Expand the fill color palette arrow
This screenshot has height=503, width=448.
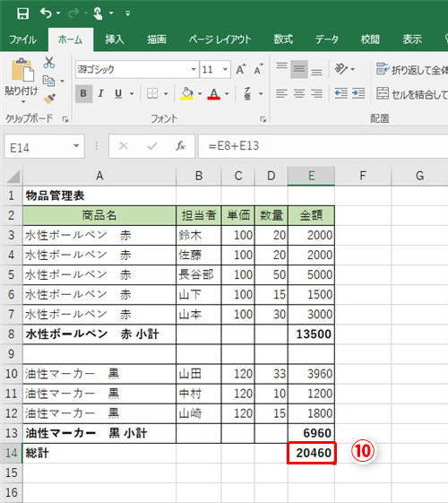(x=200, y=94)
